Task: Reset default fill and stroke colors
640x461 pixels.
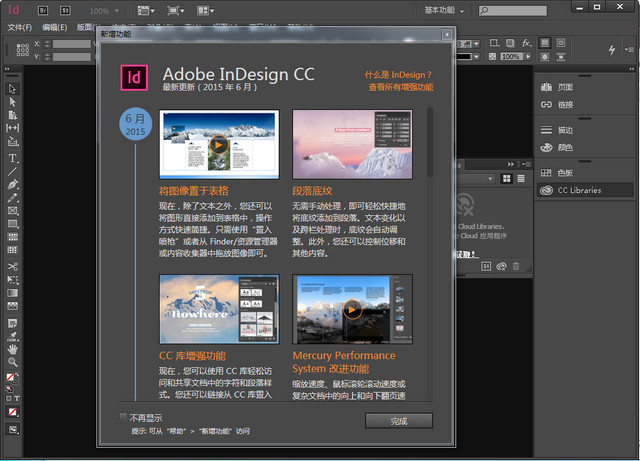Action: pos(9,389)
